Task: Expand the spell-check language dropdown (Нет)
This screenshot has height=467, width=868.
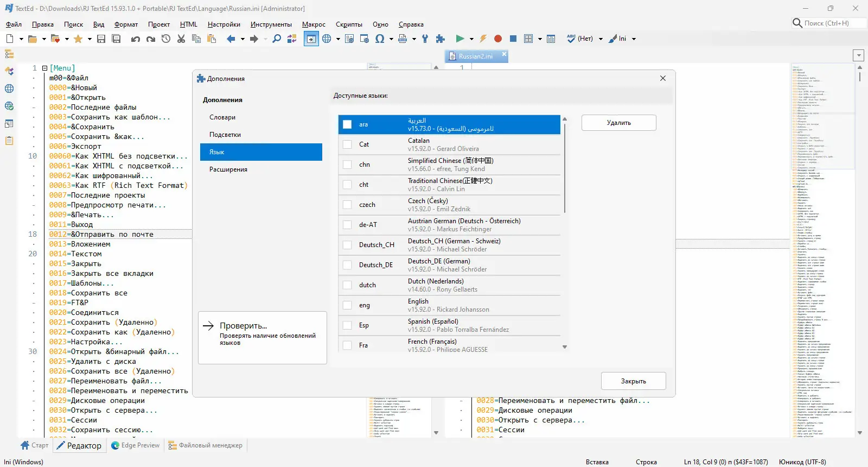Action: coord(601,39)
